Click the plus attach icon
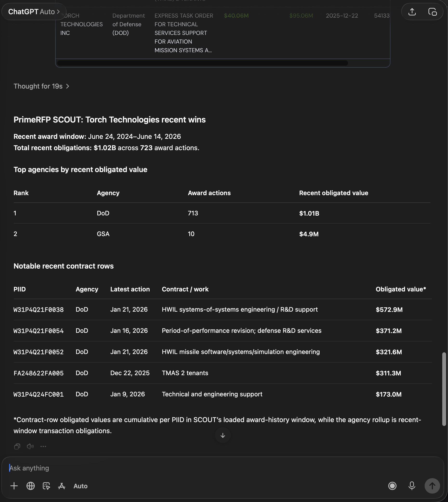The height and width of the screenshot is (502, 448). tap(14, 486)
